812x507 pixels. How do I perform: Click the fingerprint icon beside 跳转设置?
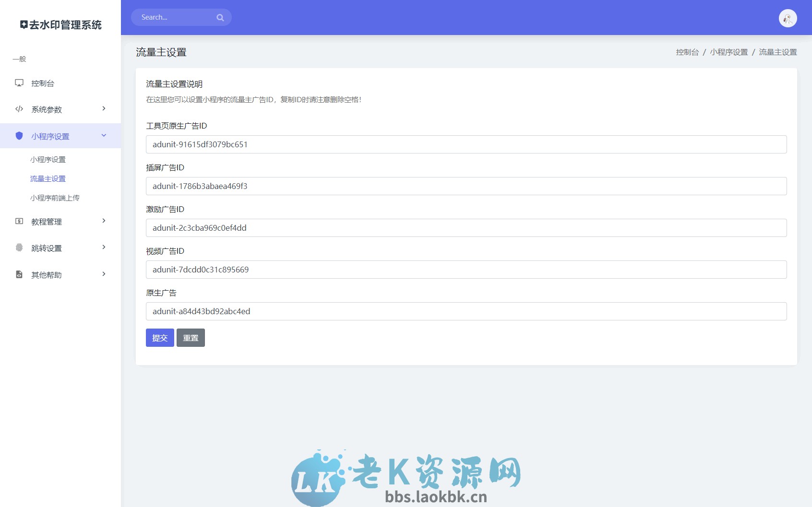19,248
